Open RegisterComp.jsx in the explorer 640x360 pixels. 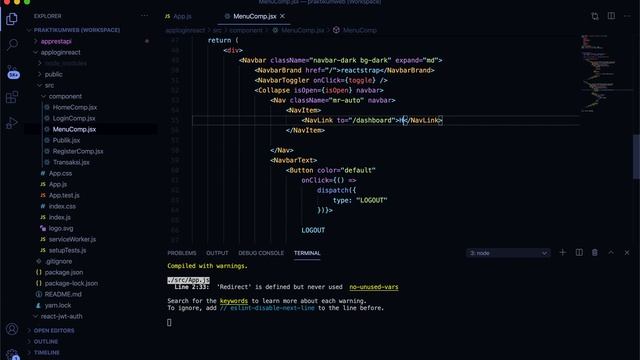[x=78, y=151]
